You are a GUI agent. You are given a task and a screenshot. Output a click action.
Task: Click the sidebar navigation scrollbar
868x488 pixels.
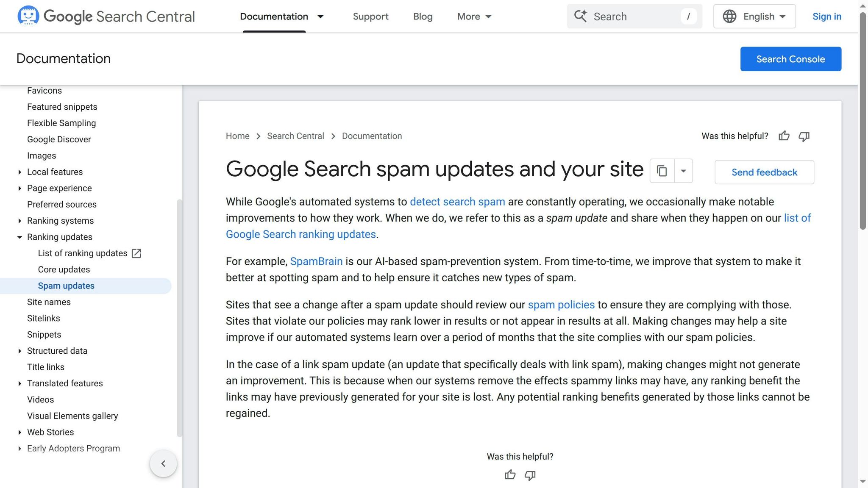pyautogui.click(x=179, y=318)
